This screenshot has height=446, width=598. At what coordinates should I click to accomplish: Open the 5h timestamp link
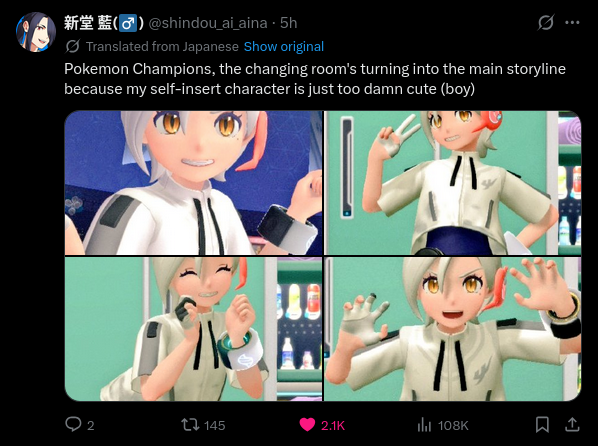point(288,23)
